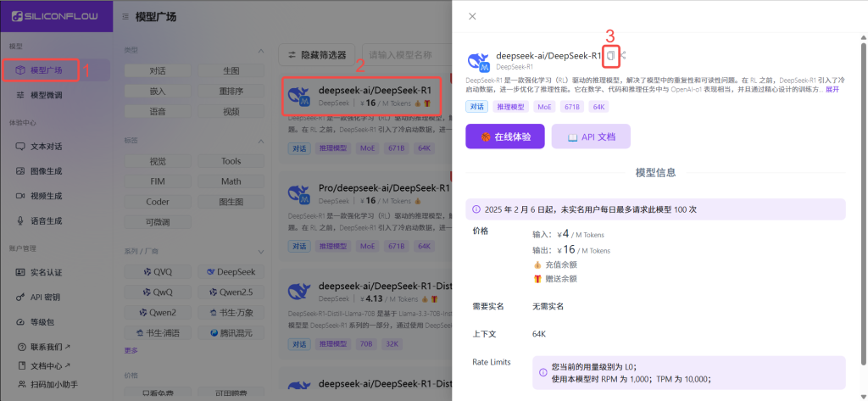
Task: Click 展开 to expand the model description
Action: pyautogui.click(x=832, y=89)
